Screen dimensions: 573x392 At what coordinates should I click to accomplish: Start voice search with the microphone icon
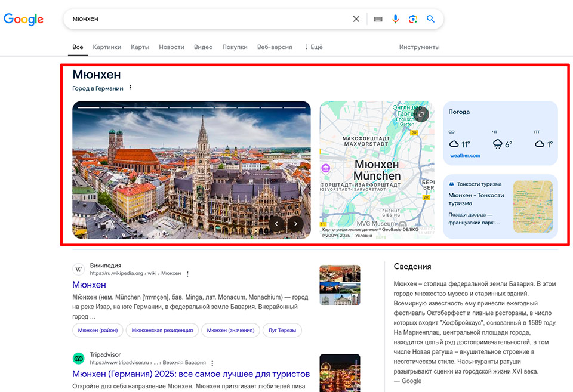(x=395, y=19)
